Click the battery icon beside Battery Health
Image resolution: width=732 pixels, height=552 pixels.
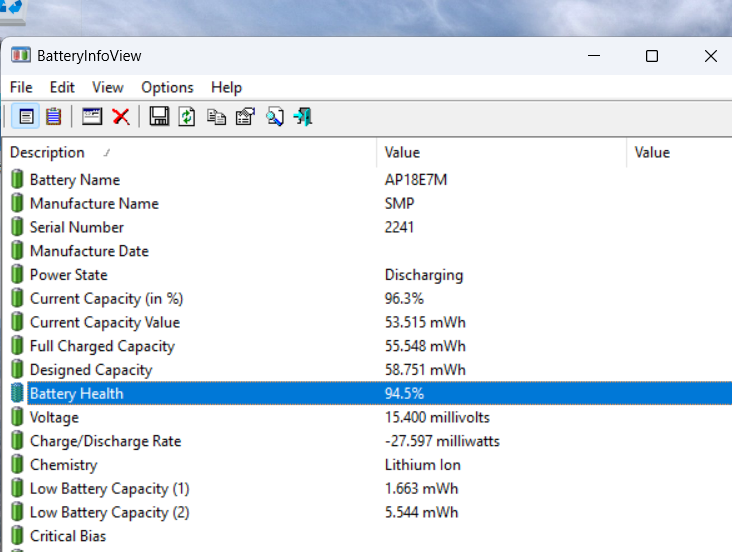click(17, 393)
